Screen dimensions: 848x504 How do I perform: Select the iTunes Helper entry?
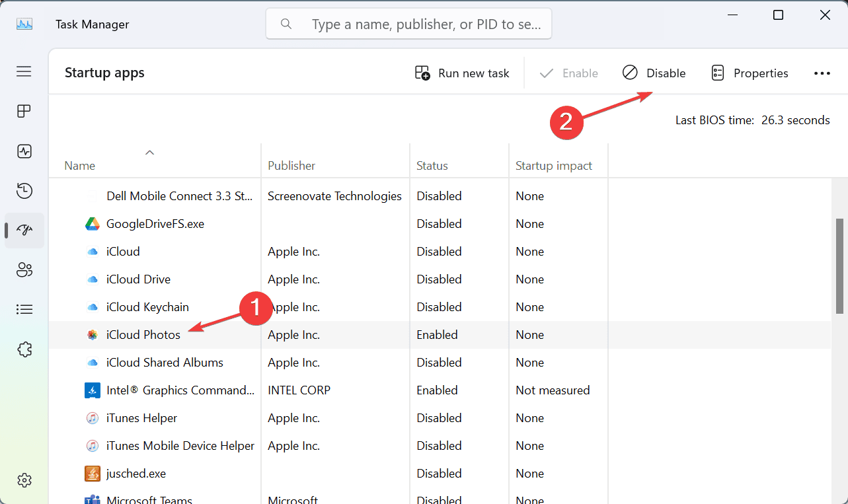(x=141, y=418)
